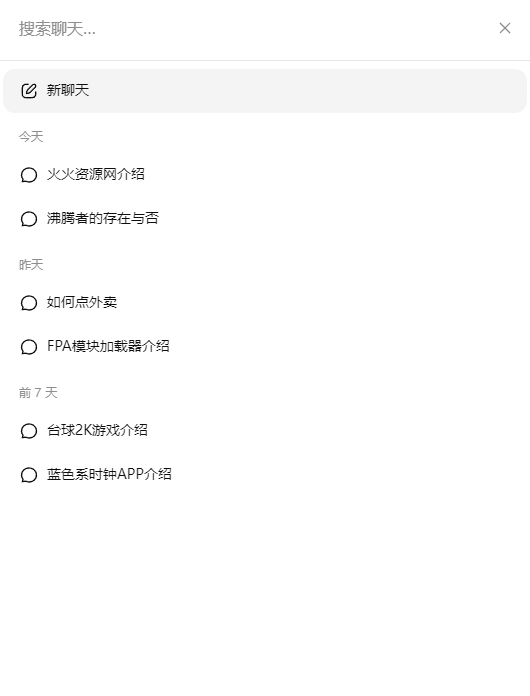This screenshot has width=530, height=696.
Task: Click the 新聊天 pencil-square icon
Action: pos(29,91)
